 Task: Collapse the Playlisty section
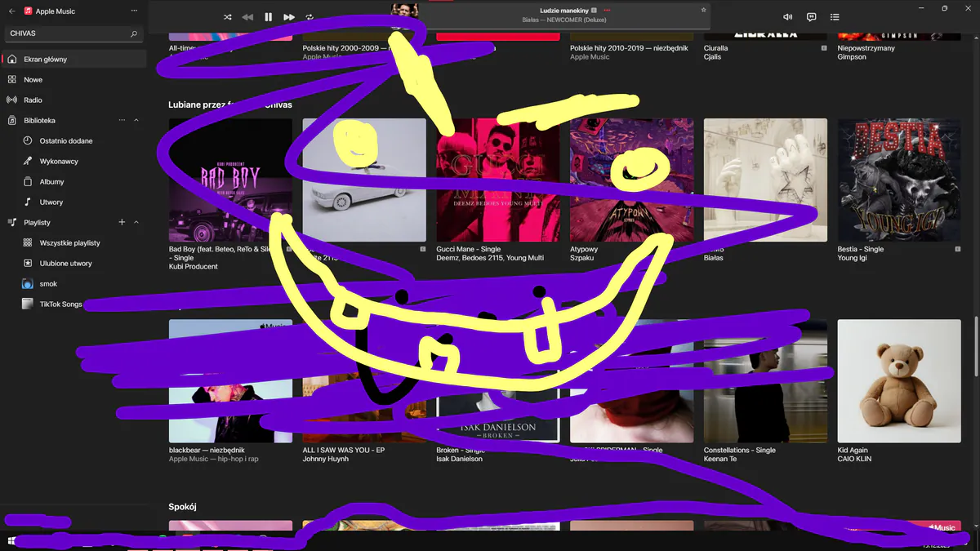(x=136, y=222)
